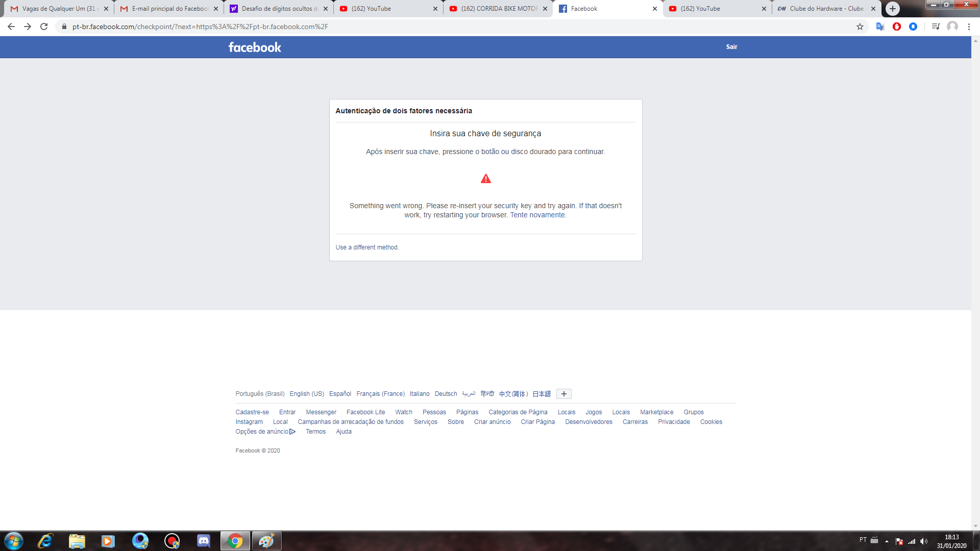
Task: Click the Tente novamente link
Action: pos(537,215)
